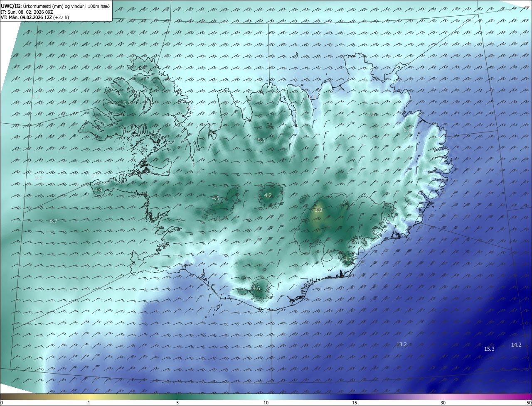The width and height of the screenshot is (532, 406).
Task: Click the 'VT: Mán. 09.02.2026 12Z (+27 h)' line
Action: [35, 18]
